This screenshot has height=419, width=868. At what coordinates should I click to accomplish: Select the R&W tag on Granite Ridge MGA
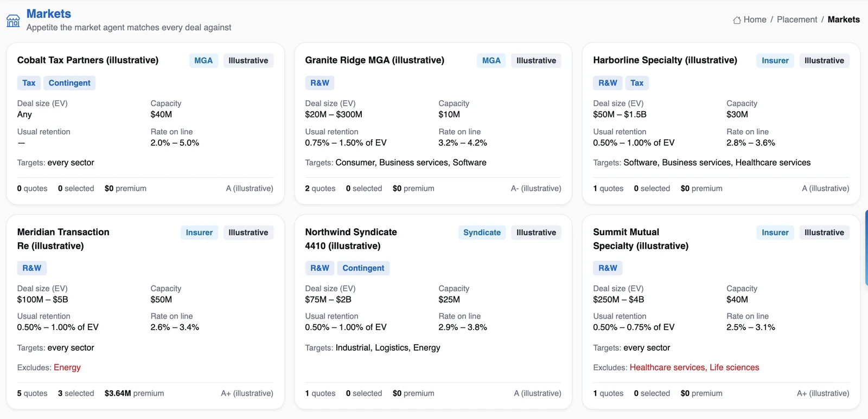[x=320, y=83]
